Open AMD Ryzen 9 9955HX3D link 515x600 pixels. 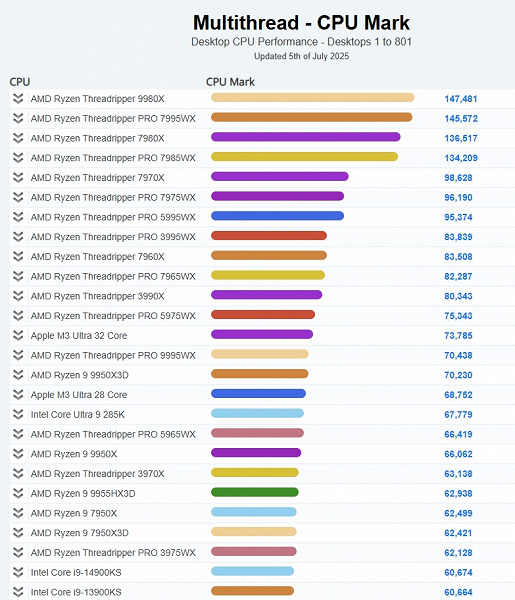tap(83, 493)
